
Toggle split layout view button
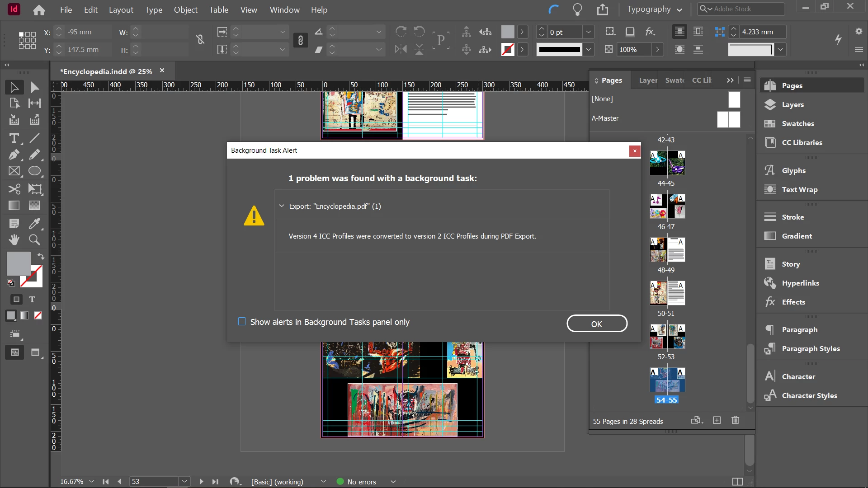(x=737, y=482)
